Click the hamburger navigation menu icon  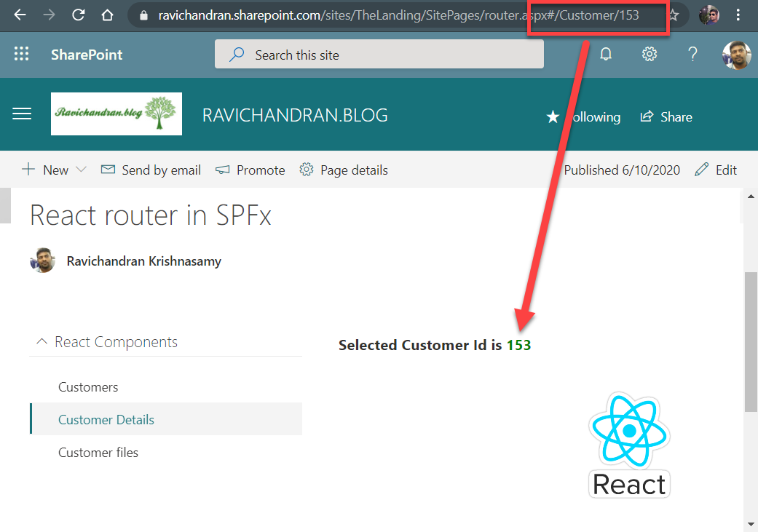tap(23, 114)
